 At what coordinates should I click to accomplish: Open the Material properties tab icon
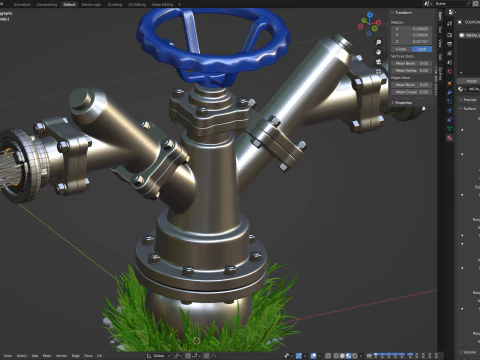(450, 137)
